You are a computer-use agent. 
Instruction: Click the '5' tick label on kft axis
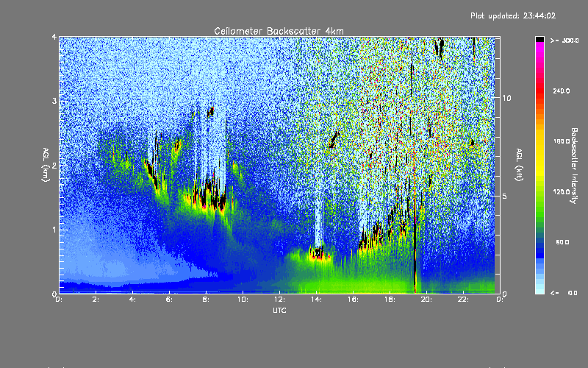pos(504,196)
